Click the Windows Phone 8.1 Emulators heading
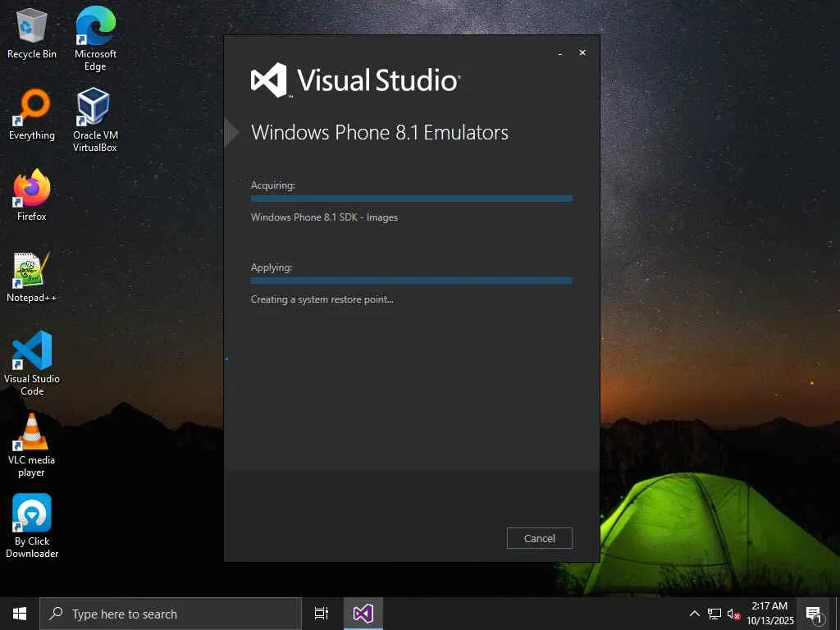 pos(380,132)
